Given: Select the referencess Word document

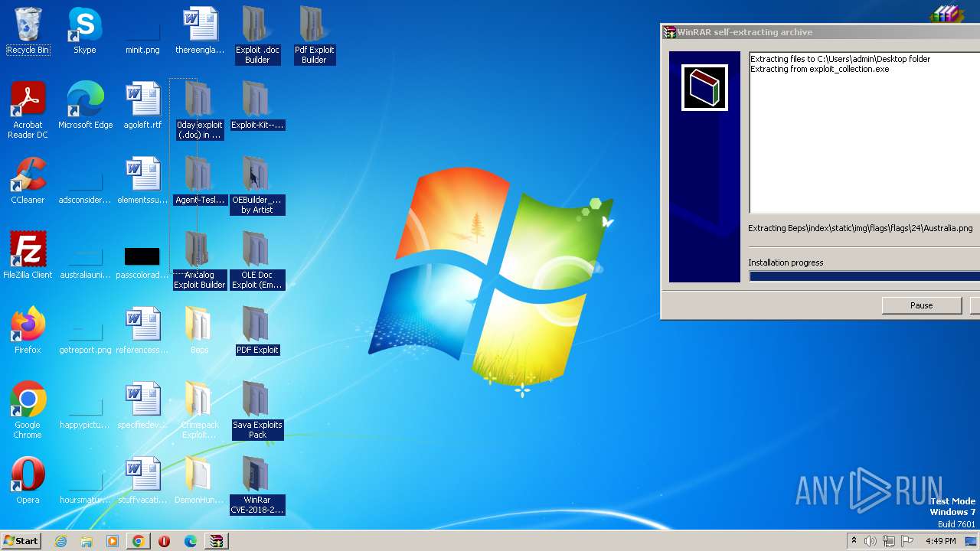Looking at the screenshot, I should (142, 331).
